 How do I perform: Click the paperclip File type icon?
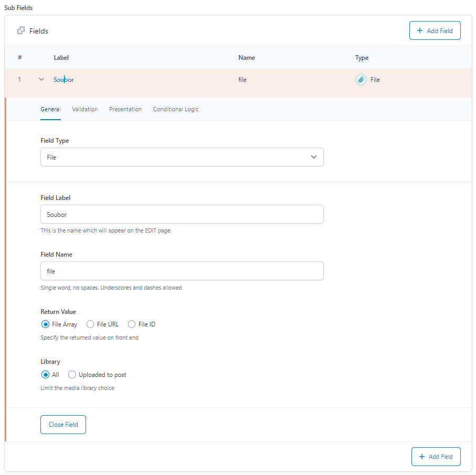point(361,80)
